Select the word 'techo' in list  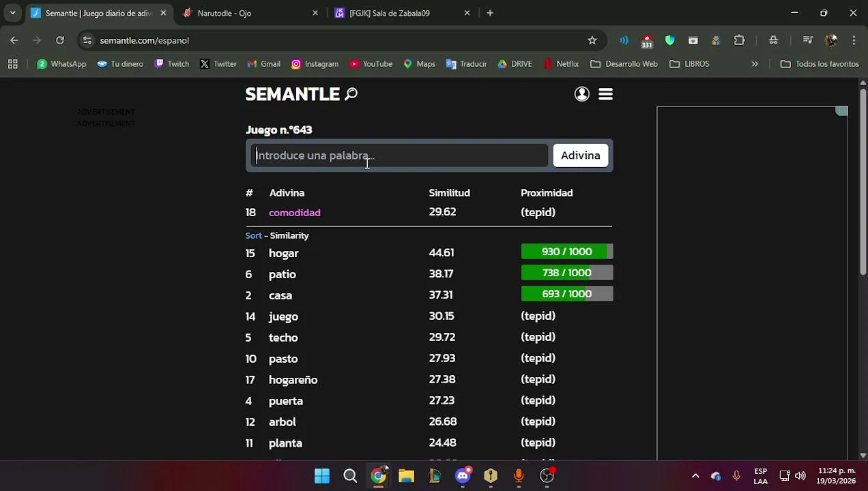(x=283, y=338)
